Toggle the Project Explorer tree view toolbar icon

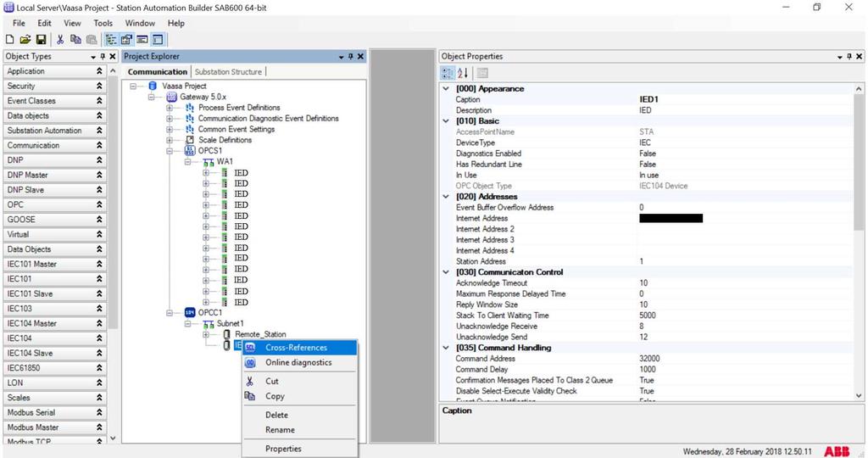(111, 39)
